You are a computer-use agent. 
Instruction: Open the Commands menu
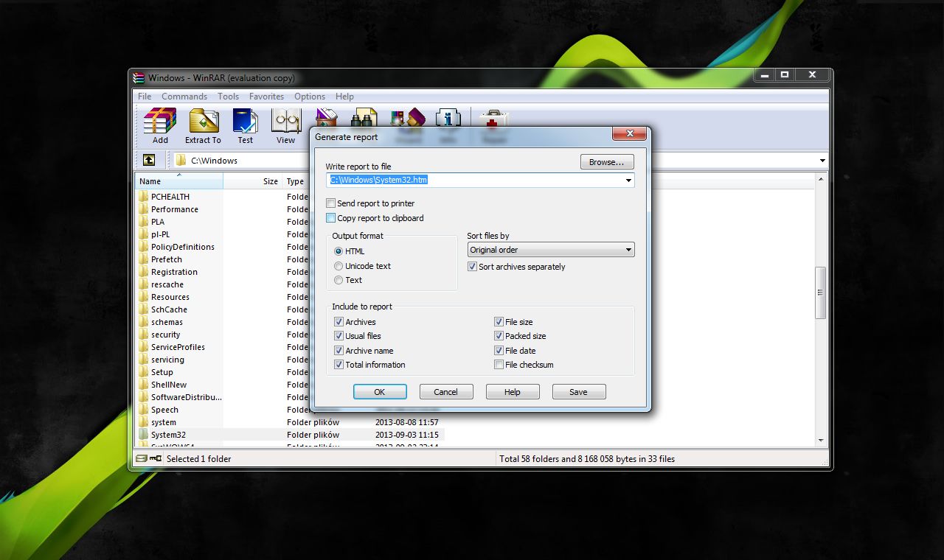pos(184,97)
